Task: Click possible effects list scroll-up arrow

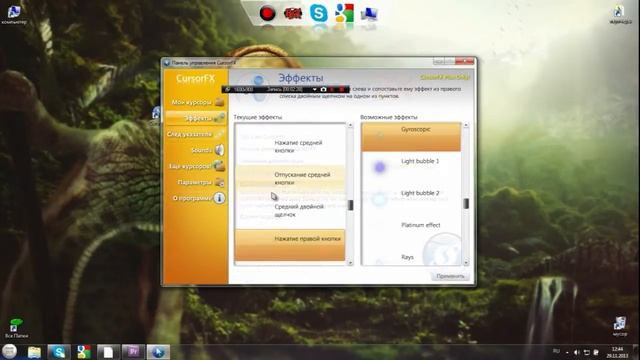Action: [466, 125]
